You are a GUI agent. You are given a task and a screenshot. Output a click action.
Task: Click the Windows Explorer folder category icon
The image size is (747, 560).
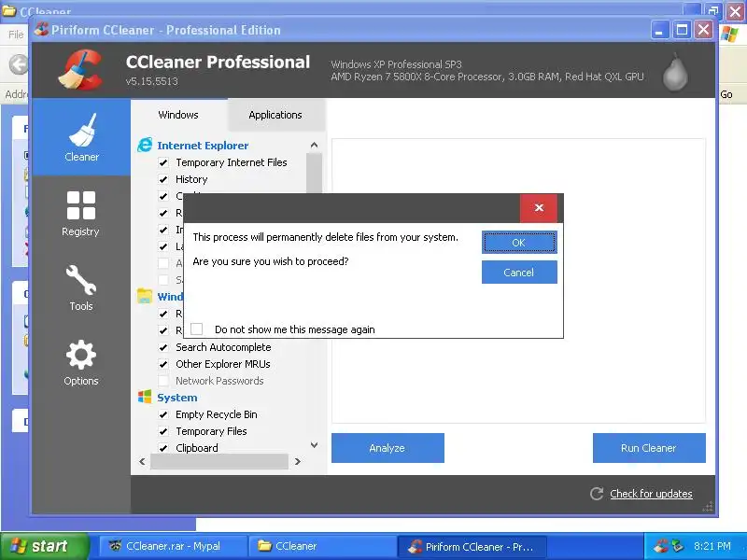point(145,296)
